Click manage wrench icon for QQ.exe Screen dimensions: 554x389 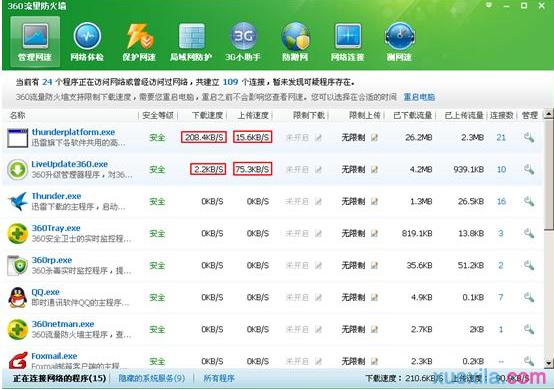tap(529, 297)
